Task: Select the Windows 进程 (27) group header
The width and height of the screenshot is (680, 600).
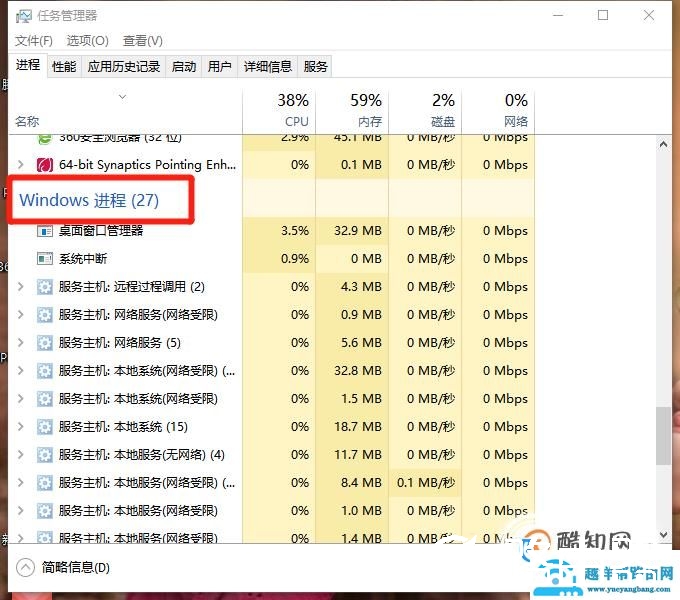Action: pos(89,200)
